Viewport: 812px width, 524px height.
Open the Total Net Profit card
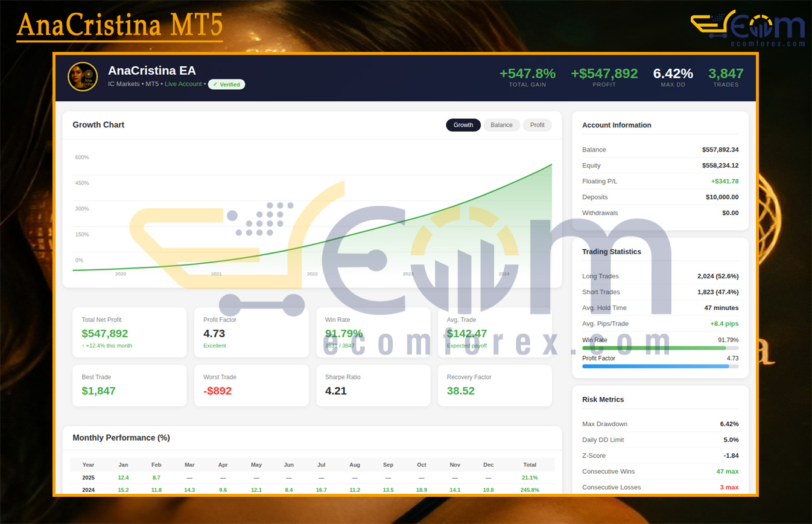129,333
